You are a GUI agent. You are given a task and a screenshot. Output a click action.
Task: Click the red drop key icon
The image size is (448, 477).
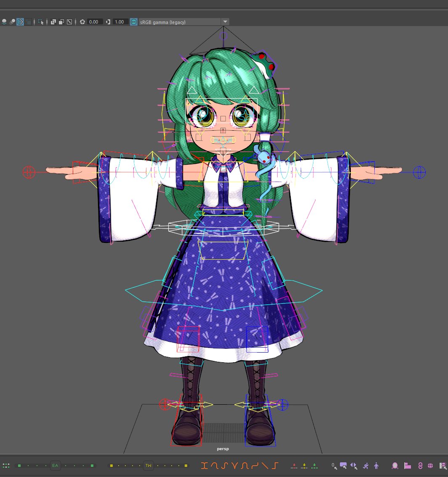pyautogui.click(x=294, y=466)
